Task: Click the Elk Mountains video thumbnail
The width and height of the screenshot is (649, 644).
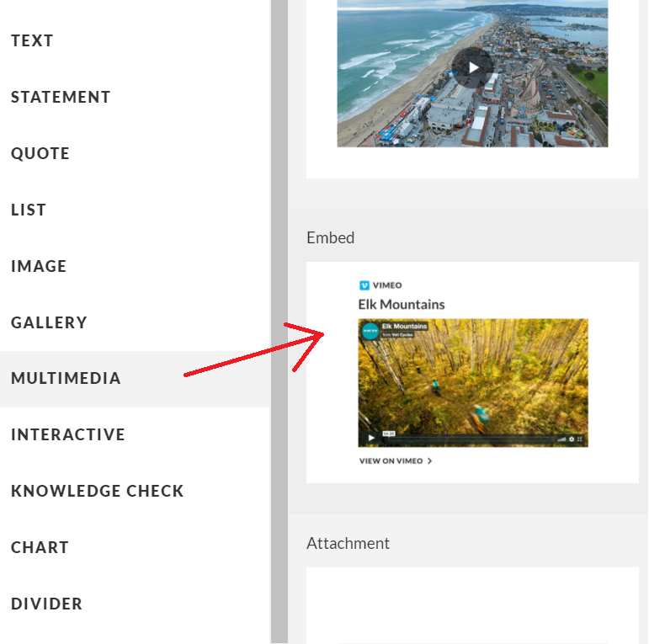Action: [x=473, y=383]
